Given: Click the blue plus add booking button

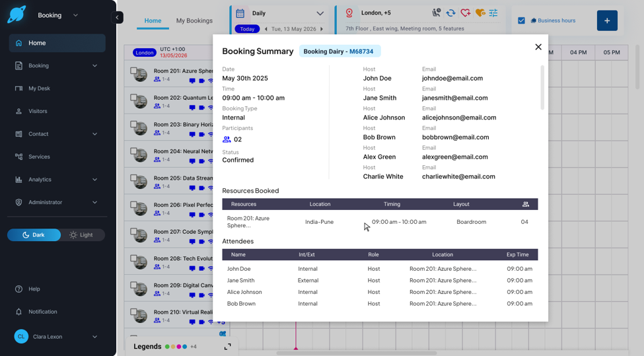Looking at the screenshot, I should pyautogui.click(x=607, y=20).
